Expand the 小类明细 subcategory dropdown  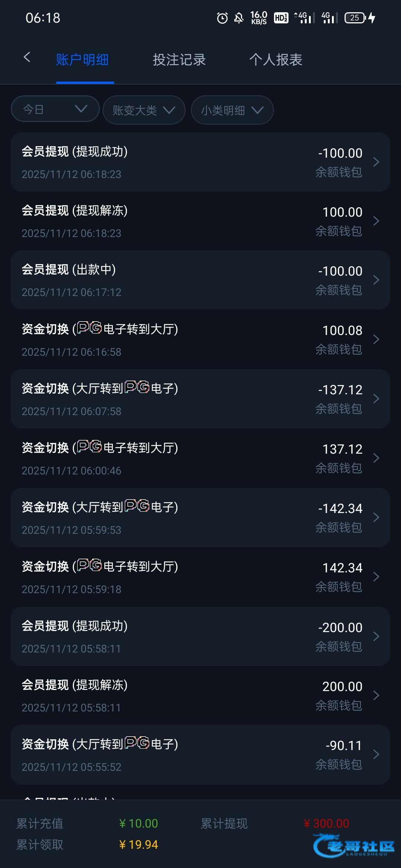coord(232,110)
